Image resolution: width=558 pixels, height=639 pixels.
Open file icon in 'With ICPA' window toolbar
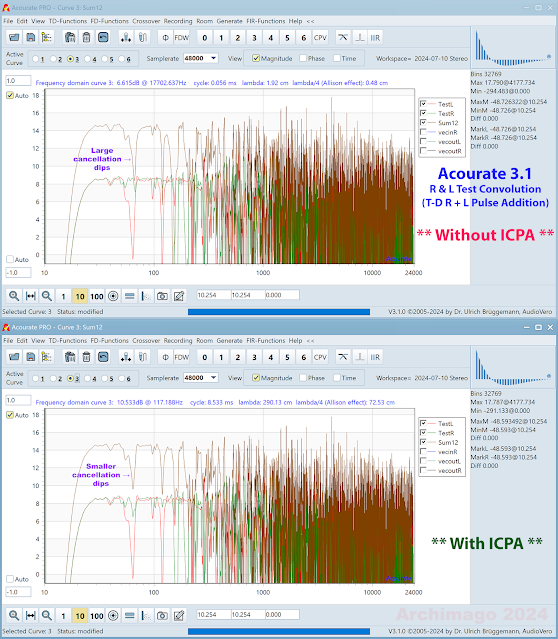tap(14, 357)
